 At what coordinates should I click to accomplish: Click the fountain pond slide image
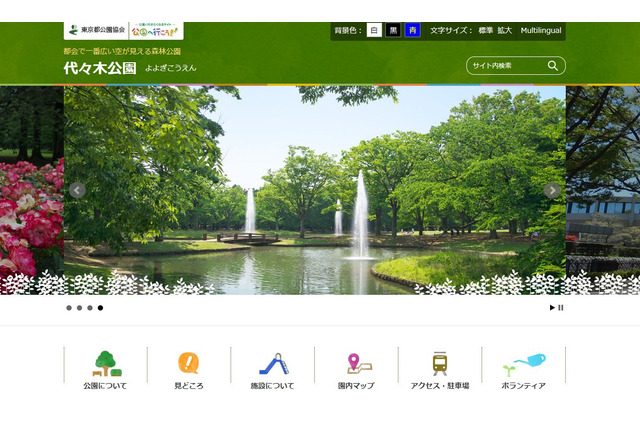pos(315,190)
